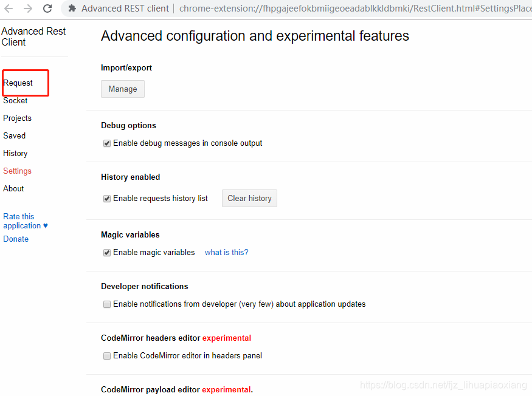Click the browser forward arrow
The image size is (532, 396).
[28, 8]
